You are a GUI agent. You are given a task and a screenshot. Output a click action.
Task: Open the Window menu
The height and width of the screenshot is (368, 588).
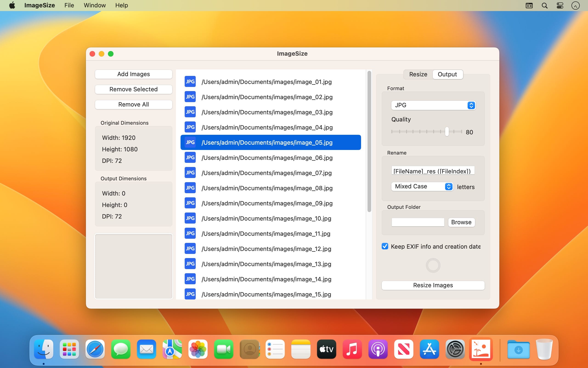[95, 5]
